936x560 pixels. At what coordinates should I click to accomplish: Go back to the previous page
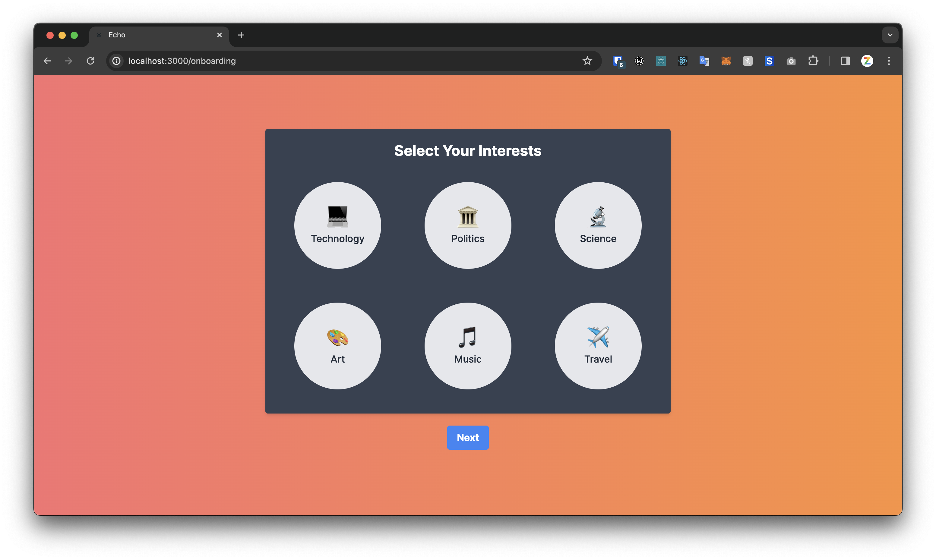point(47,61)
